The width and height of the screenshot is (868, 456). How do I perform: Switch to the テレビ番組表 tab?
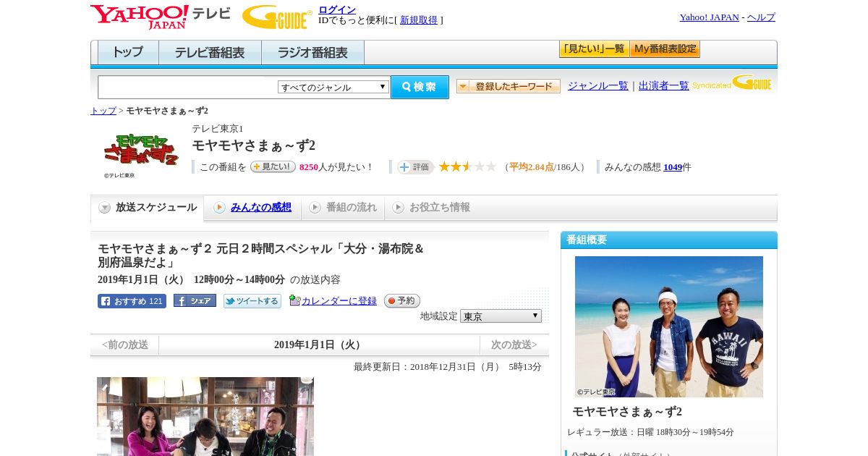coord(210,52)
